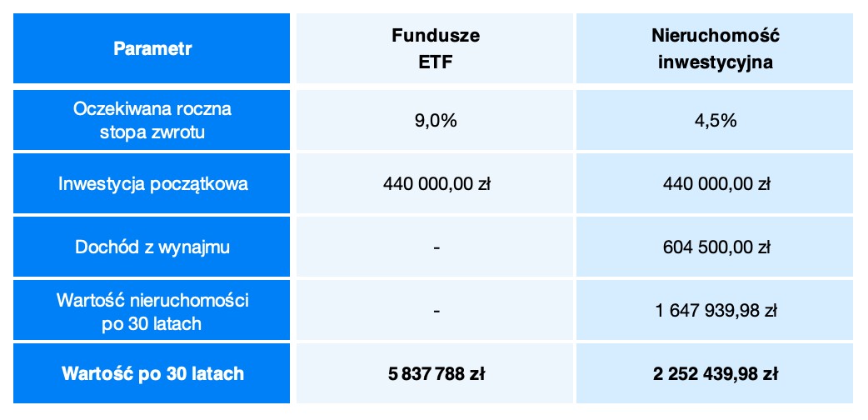The image size is (868, 420).
Task: Select the 9,0% return rate cell
Action: [436, 121]
